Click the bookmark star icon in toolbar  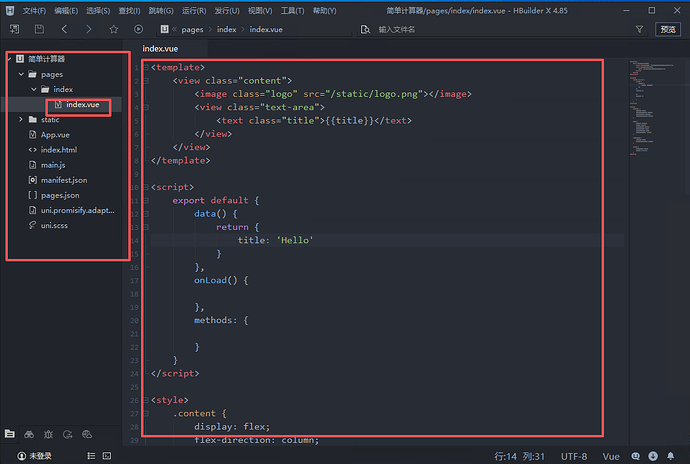(114, 30)
